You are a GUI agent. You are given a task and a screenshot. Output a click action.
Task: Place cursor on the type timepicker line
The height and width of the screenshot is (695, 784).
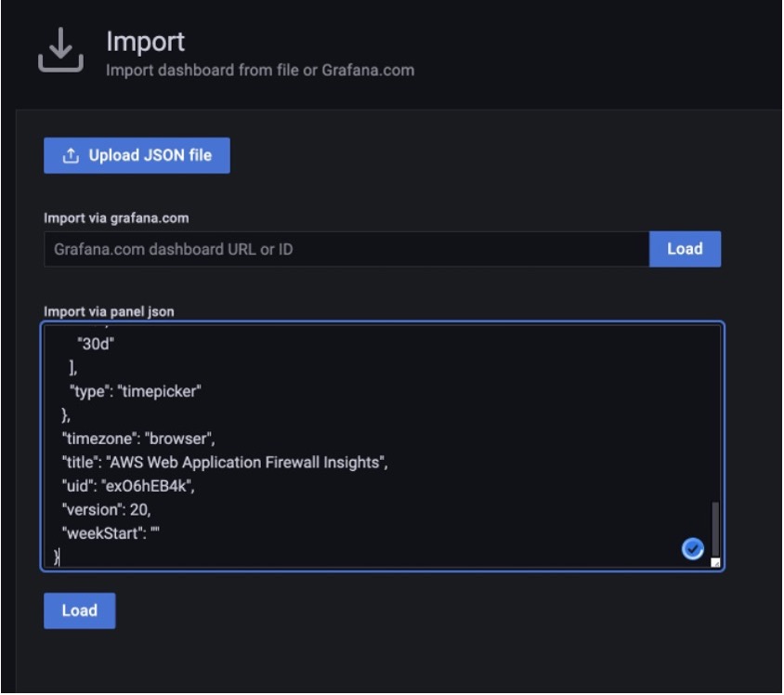point(135,391)
